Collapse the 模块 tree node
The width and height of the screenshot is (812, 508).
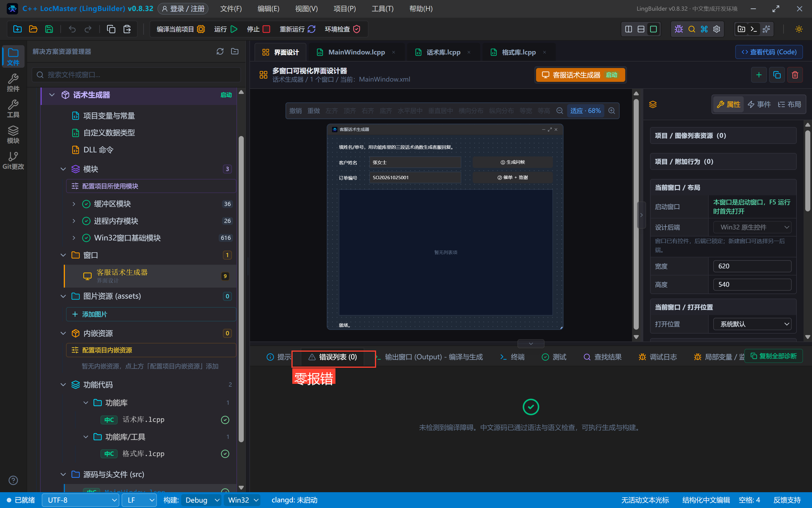click(63, 169)
